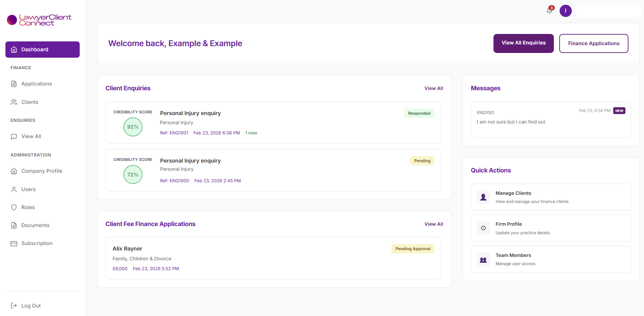Open Company Profile via the building icon
The height and width of the screenshot is (316, 644).
[x=14, y=171]
